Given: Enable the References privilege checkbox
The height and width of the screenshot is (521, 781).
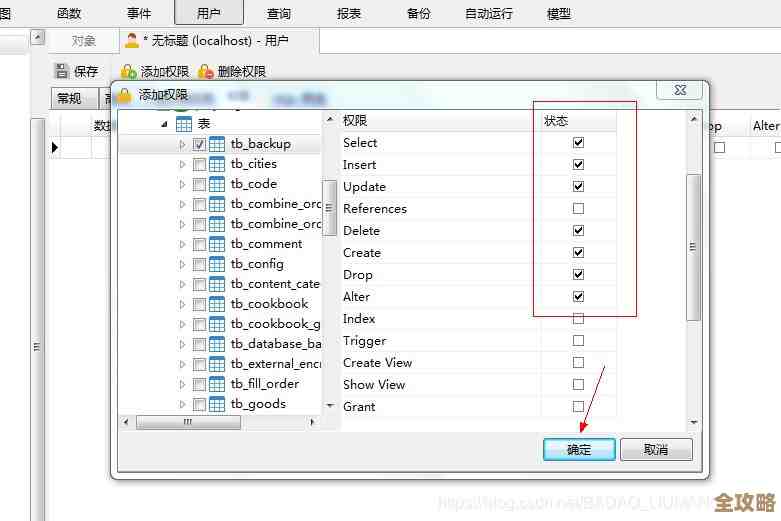Looking at the screenshot, I should click(x=578, y=208).
